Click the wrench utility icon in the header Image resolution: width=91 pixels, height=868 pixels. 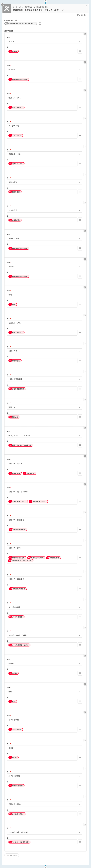tap(7, 9)
